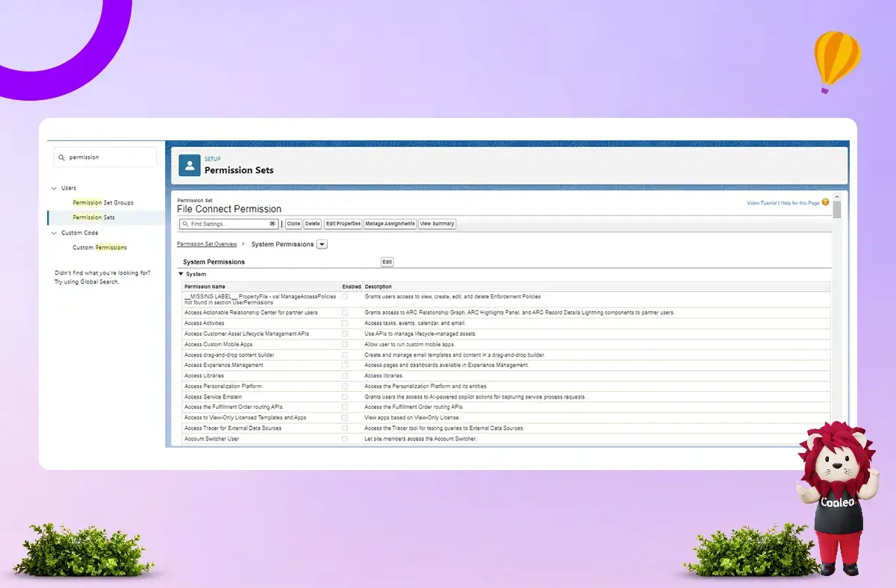This screenshot has width=896, height=588.
Task: Collapse the Custom Code tree node
Action: 54,233
